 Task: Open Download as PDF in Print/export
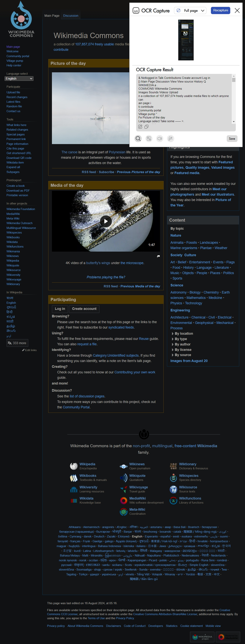point(18,190)
